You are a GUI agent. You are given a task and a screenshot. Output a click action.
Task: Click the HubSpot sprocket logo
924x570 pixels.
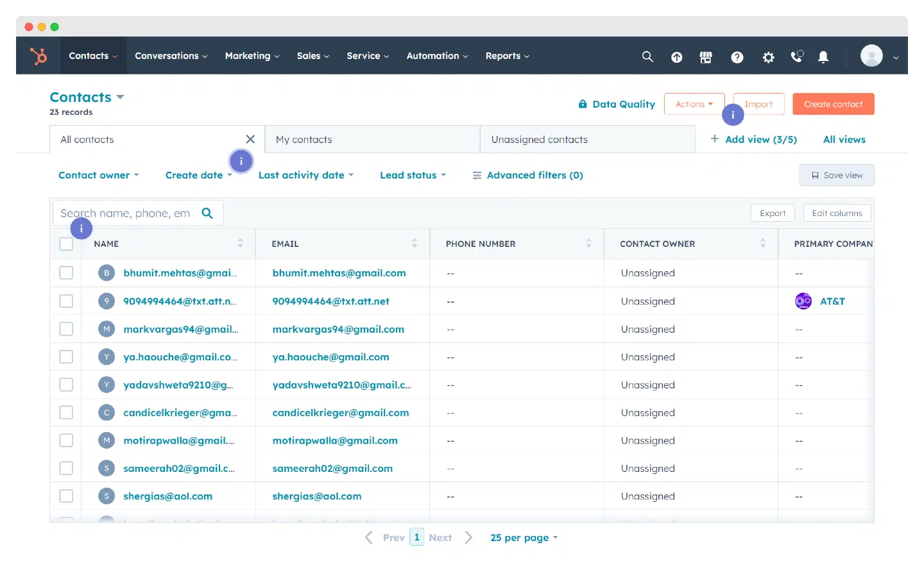(38, 56)
